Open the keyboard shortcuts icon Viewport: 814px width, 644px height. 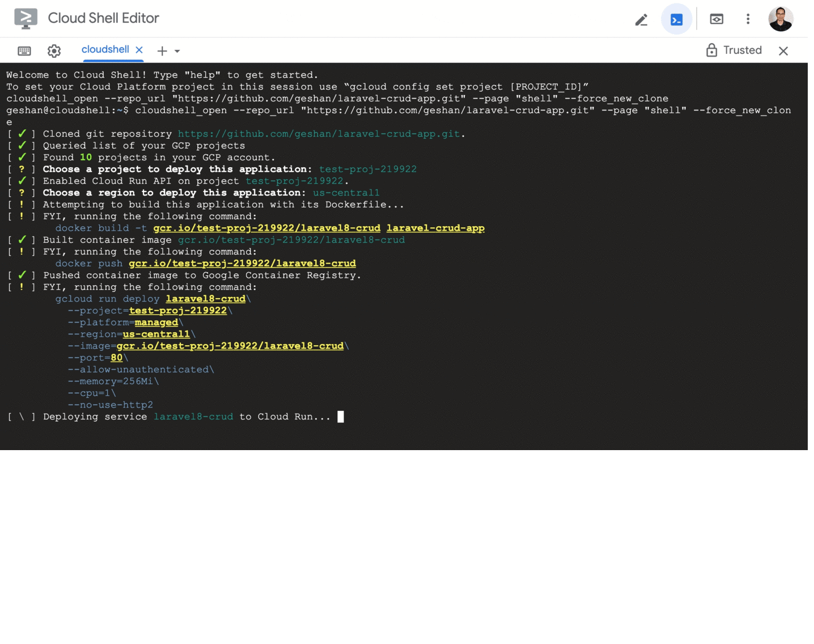(24, 50)
